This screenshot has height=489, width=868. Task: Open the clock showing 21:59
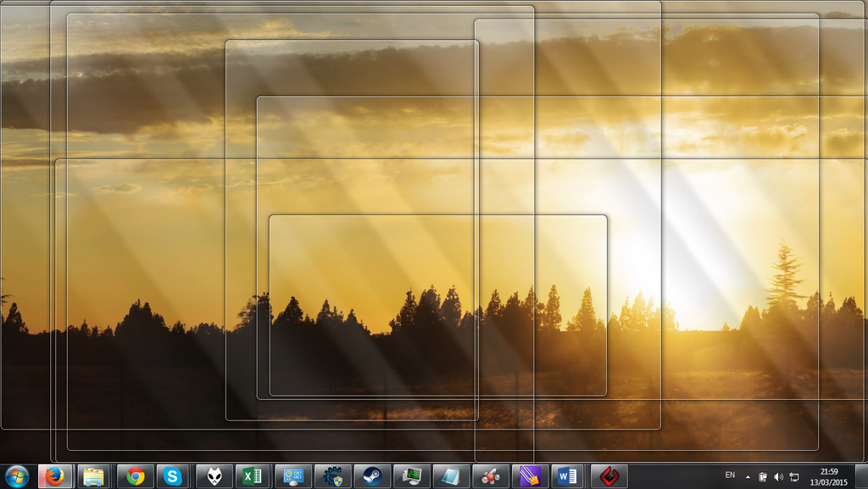click(829, 476)
